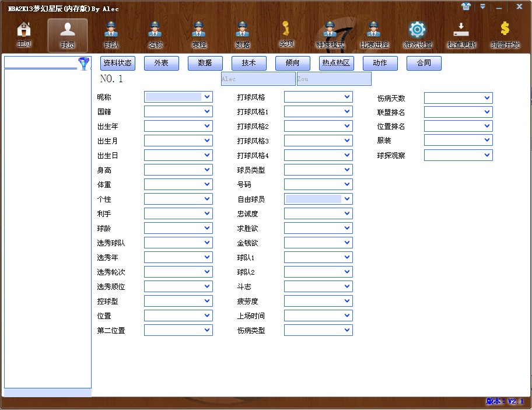The height and width of the screenshot is (410, 532).
Task: Open the title bar dropdown menu icon
Action: click(x=482, y=6)
